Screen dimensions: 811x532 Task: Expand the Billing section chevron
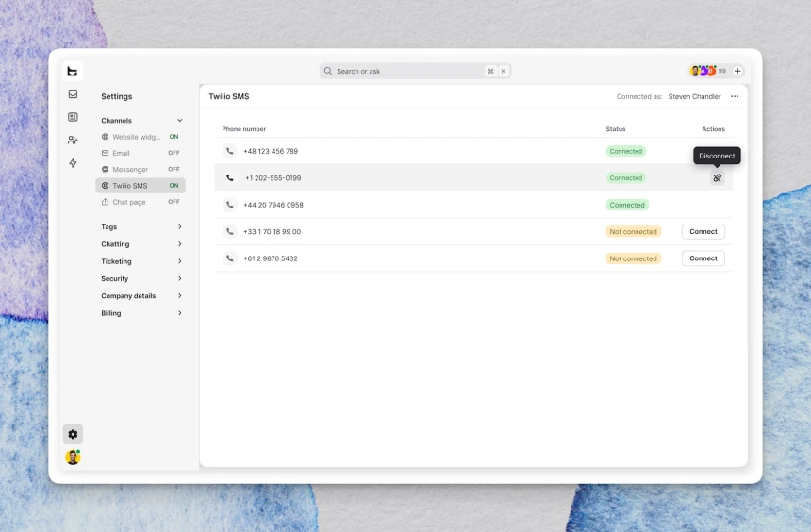179,313
